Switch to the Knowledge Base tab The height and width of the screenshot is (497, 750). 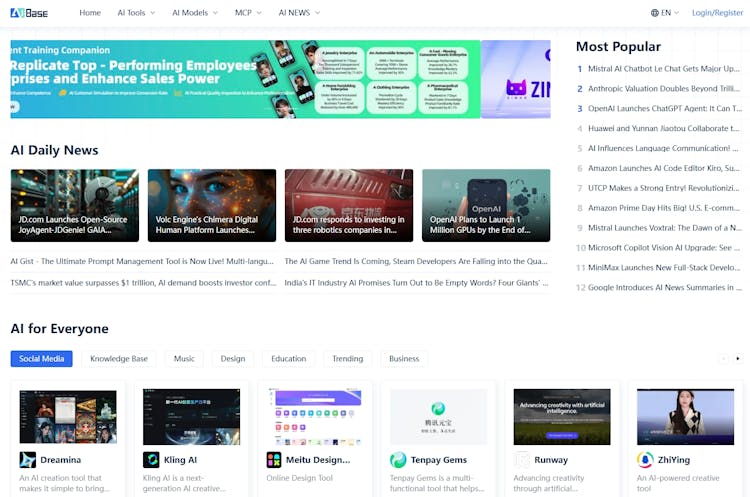119,359
